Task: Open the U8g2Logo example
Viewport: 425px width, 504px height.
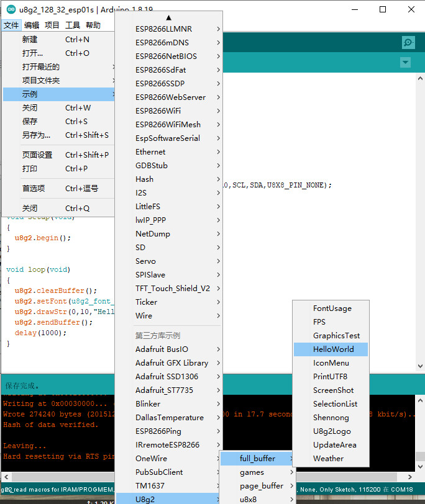Action: tap(331, 431)
